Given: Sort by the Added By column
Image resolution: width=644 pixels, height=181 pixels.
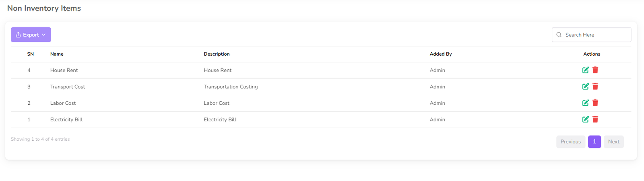Looking at the screenshot, I should coord(440,54).
